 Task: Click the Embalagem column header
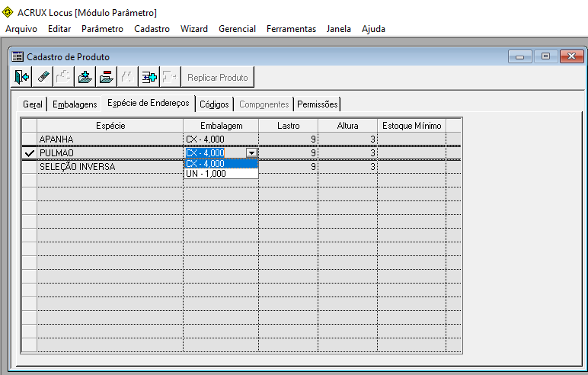(x=221, y=125)
